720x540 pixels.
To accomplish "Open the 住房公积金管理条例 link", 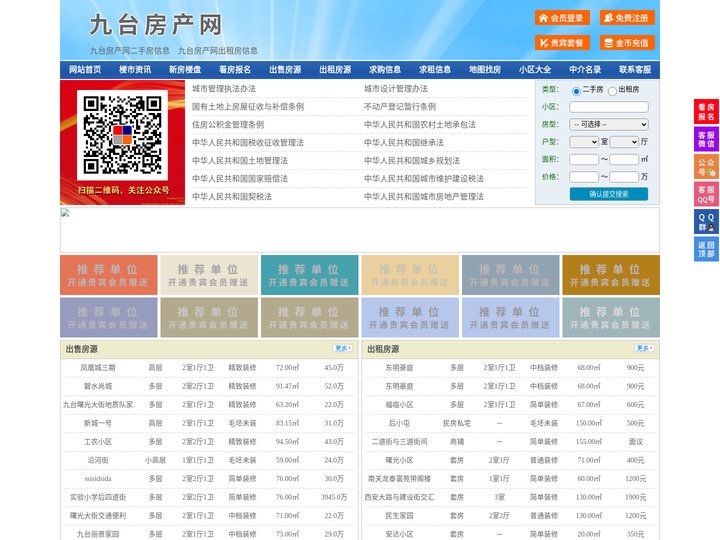I will point(228,124).
